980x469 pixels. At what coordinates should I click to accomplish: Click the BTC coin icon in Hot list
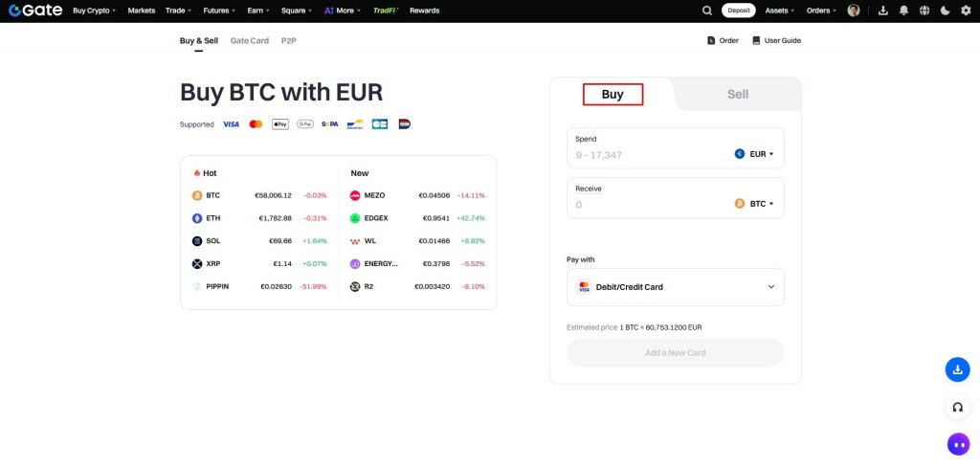(197, 195)
